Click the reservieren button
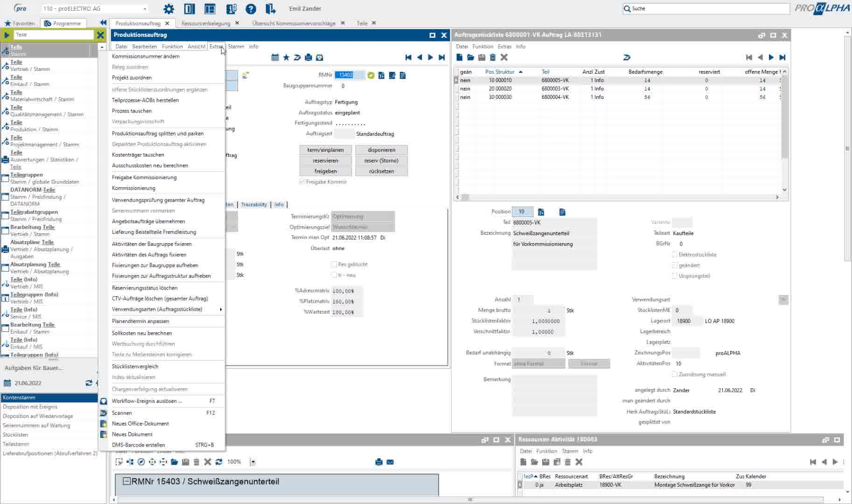852x504 pixels. [x=325, y=161]
